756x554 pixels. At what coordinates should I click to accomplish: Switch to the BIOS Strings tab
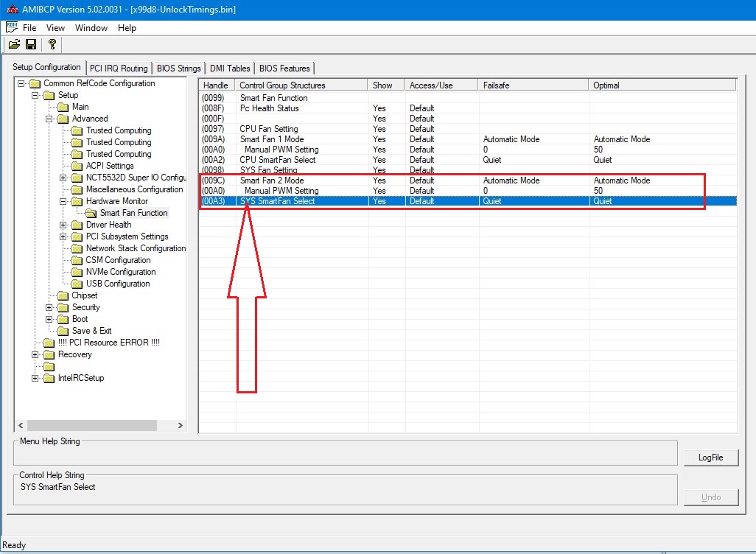coord(178,69)
